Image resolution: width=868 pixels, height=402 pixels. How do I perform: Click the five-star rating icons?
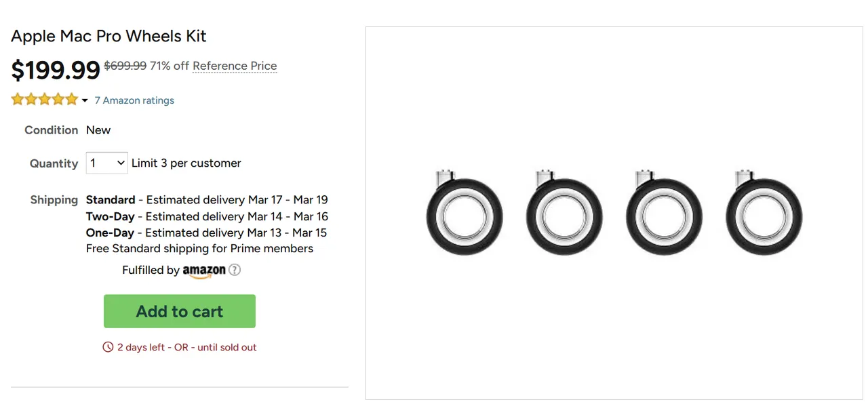[x=45, y=100]
